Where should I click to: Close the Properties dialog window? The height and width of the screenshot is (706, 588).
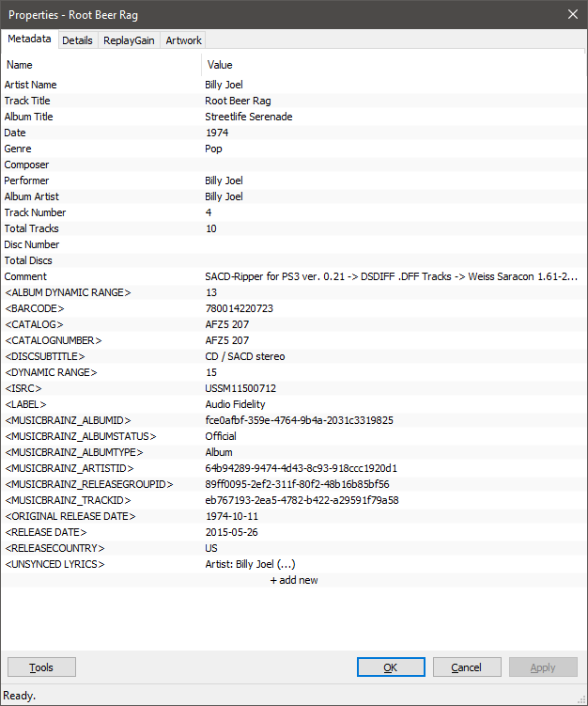point(573,14)
